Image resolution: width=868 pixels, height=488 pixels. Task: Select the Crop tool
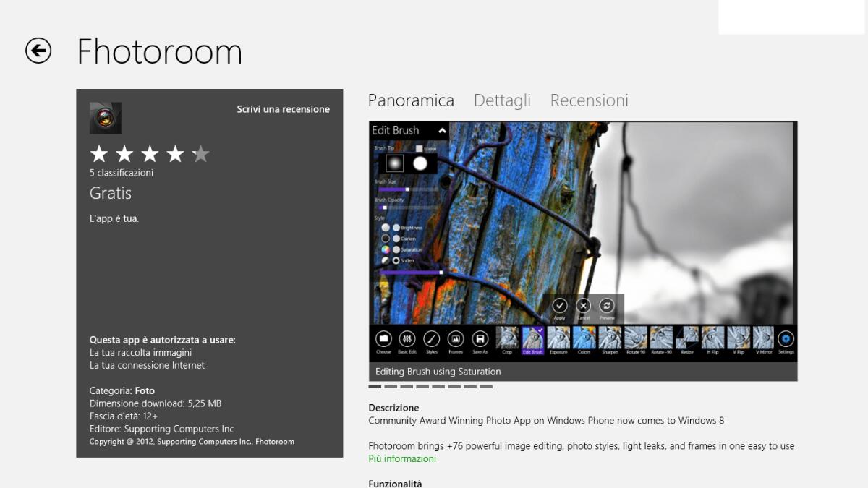(x=506, y=340)
